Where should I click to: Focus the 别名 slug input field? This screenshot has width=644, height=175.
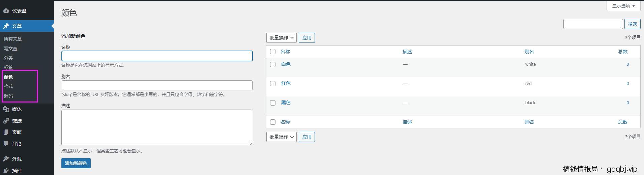(157, 85)
